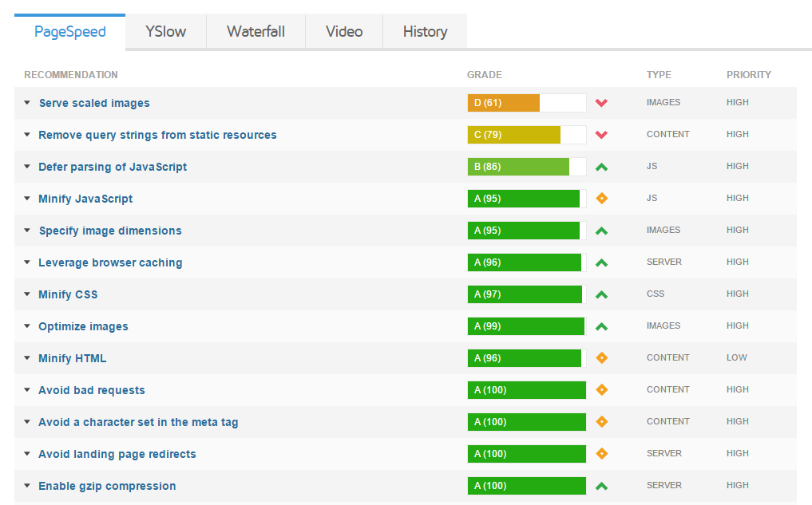Click green up arrow for Specify image dimensions
Screen dimensions: 812x505
click(x=601, y=231)
